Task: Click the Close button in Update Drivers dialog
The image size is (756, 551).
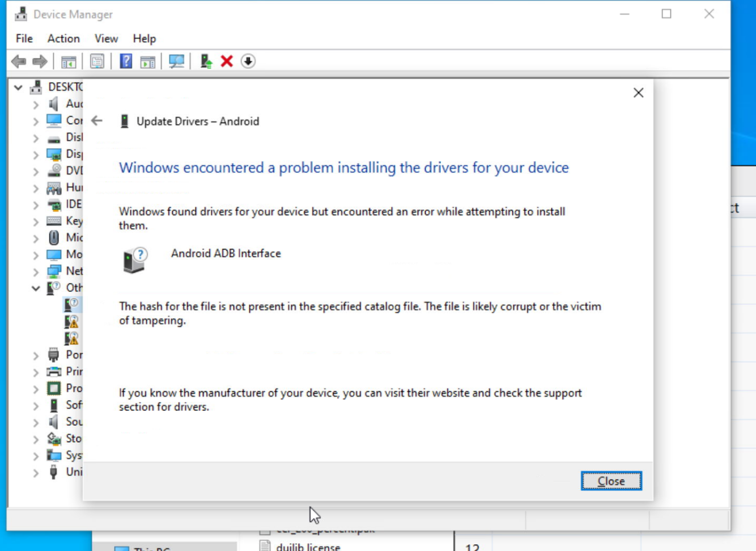Action: (x=611, y=481)
